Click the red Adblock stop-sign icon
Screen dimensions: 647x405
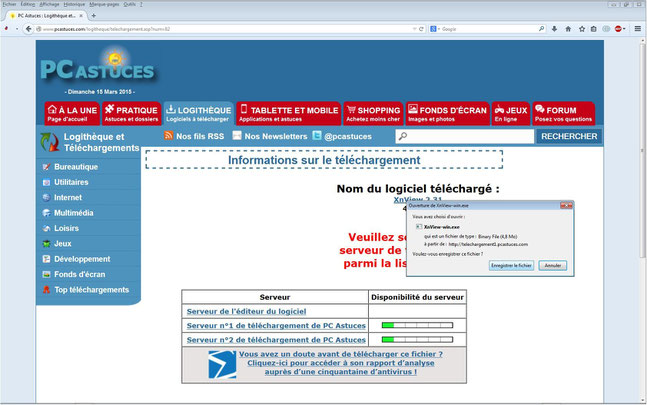click(x=618, y=29)
